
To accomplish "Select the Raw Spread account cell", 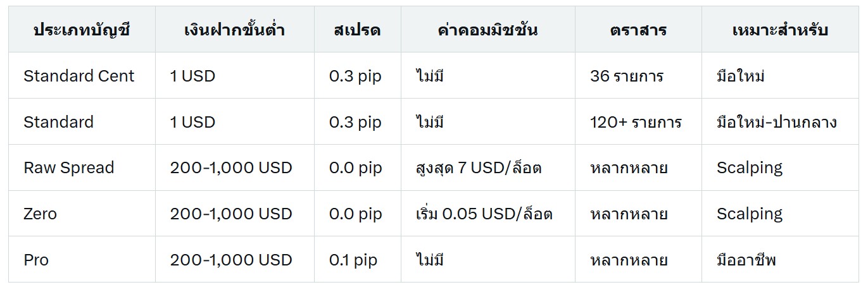I will point(82,168).
